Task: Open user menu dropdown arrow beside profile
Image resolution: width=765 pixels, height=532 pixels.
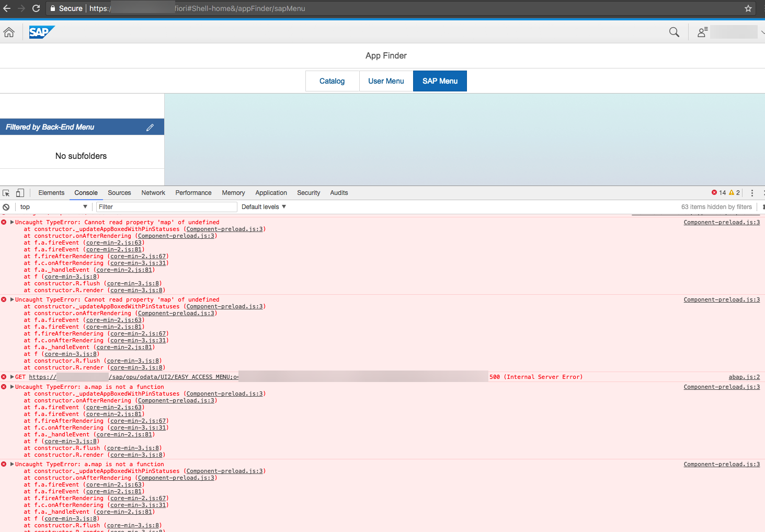Action: pyautogui.click(x=762, y=32)
